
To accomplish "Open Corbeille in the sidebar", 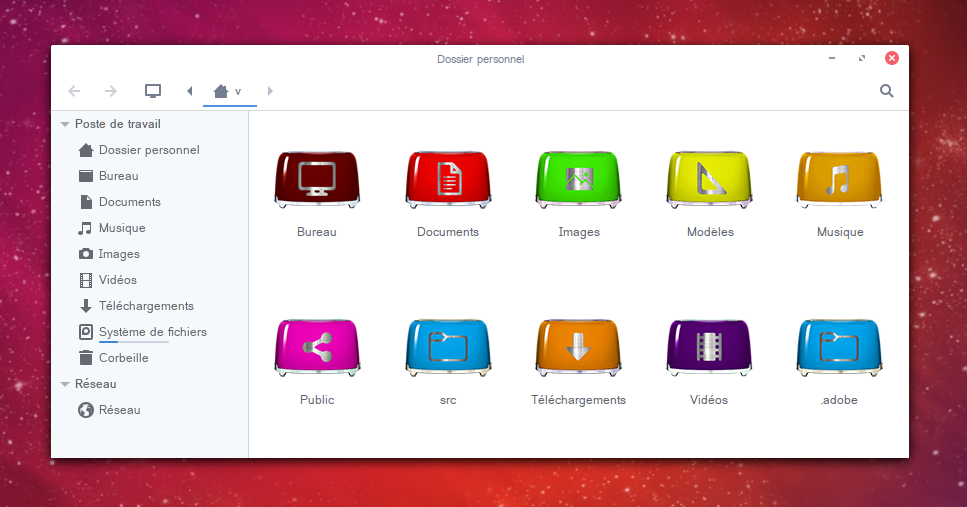I will [x=113, y=358].
